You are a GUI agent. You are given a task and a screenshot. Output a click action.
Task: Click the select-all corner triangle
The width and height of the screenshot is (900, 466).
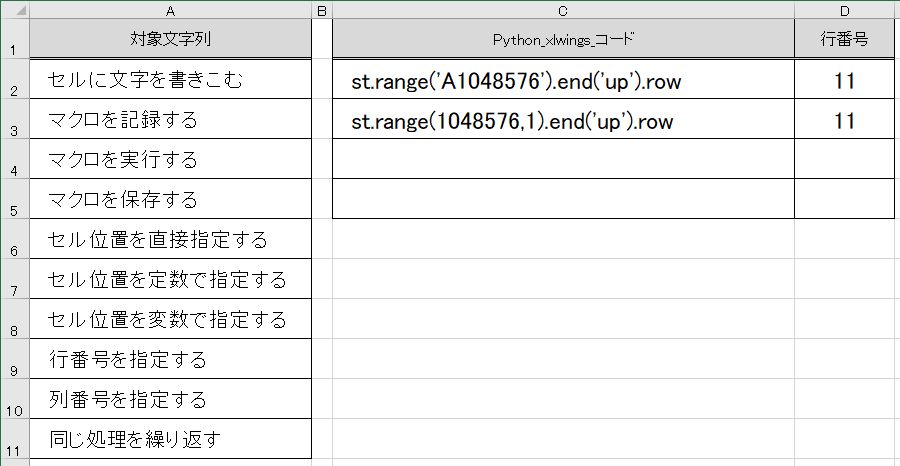click(15, 10)
